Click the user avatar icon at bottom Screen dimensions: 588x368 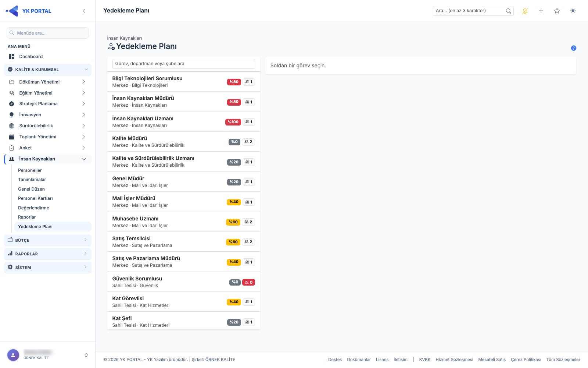(13, 355)
